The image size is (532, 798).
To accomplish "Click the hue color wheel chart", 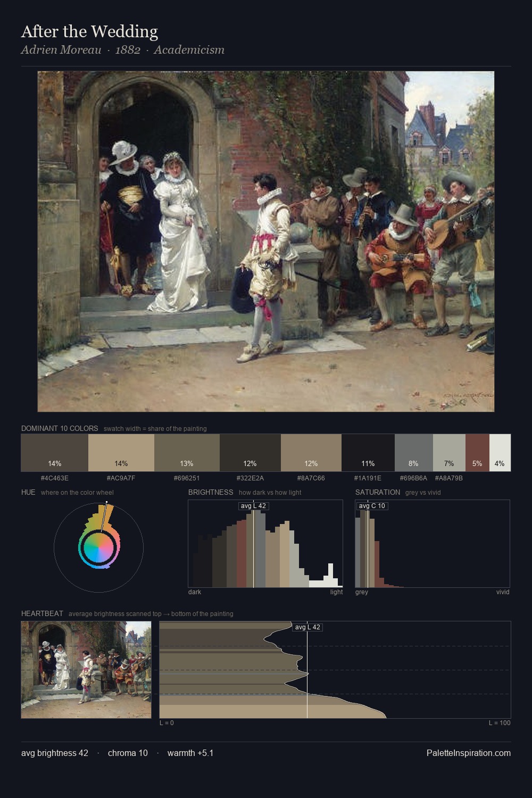I will pyautogui.click(x=98, y=547).
